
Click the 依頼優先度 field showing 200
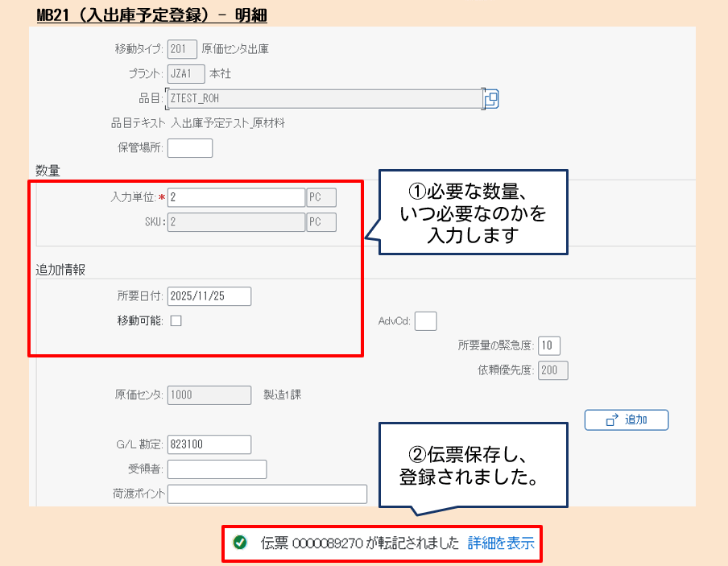[556, 369]
